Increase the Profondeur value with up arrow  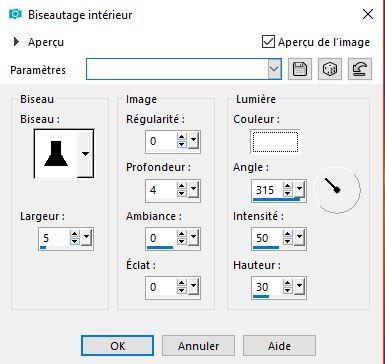pos(182,186)
